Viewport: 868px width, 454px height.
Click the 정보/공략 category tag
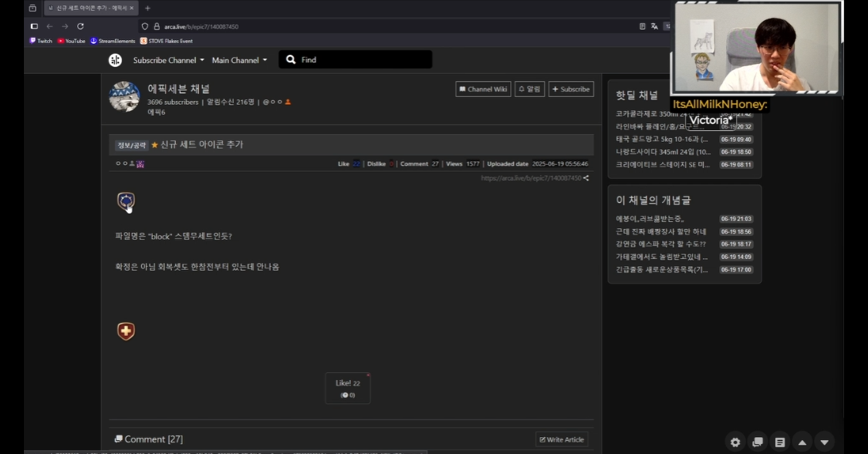tap(132, 145)
